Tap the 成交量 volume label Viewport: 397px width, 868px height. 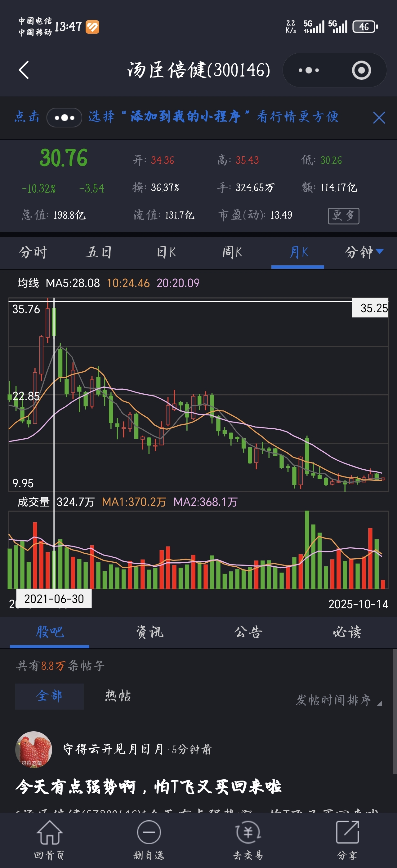point(33,502)
